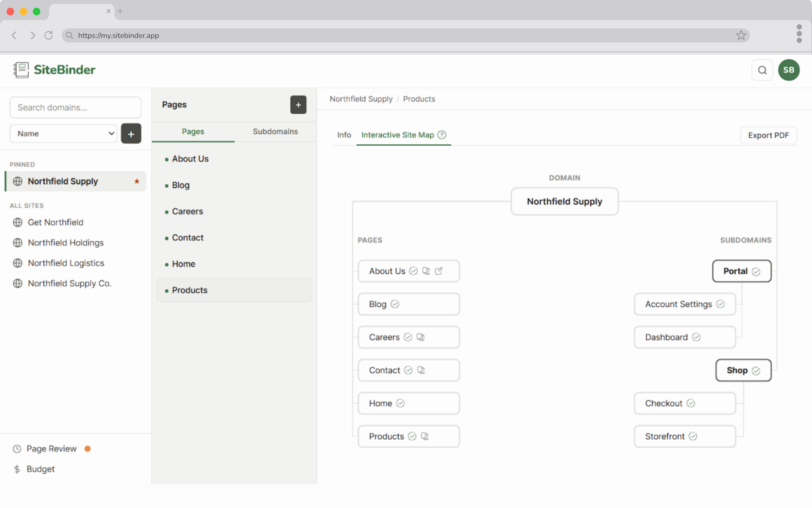The height and width of the screenshot is (508, 812).
Task: Focus the Search domains input field
Action: 76,108
